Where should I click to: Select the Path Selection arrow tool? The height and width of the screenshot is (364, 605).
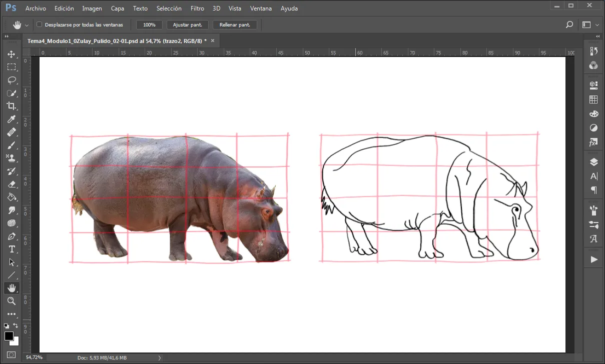tap(11, 262)
